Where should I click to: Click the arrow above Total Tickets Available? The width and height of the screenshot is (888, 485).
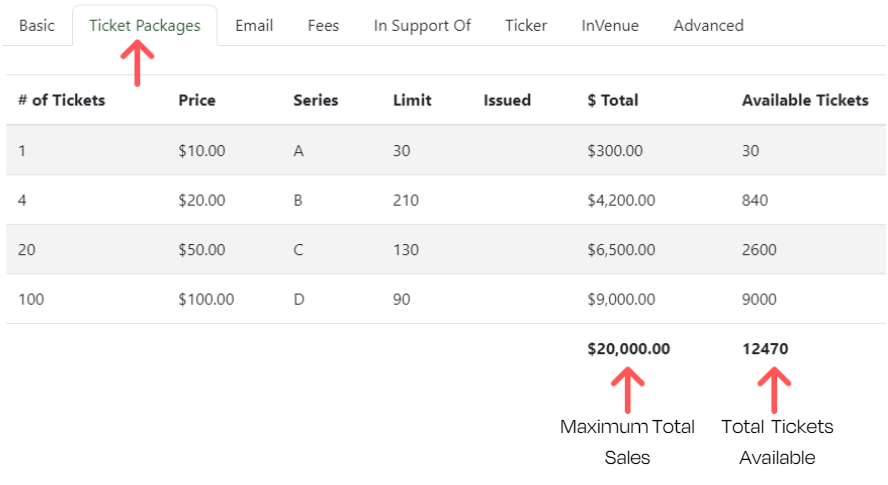[x=776, y=389]
